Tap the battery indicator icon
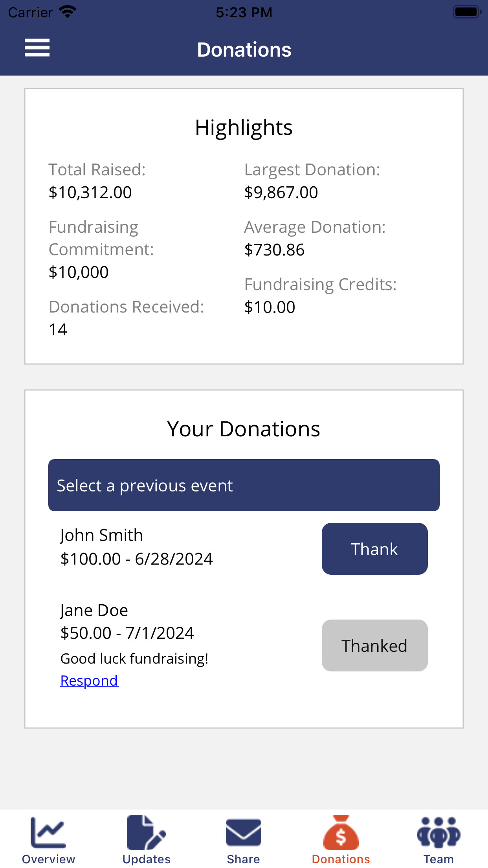The image size is (488, 868). point(466,12)
